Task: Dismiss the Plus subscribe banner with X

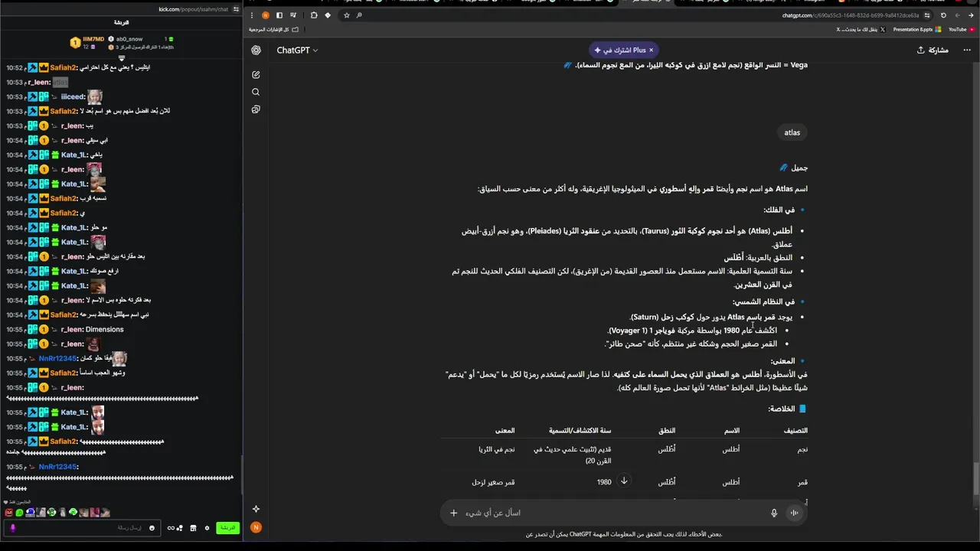Action: [x=652, y=51]
